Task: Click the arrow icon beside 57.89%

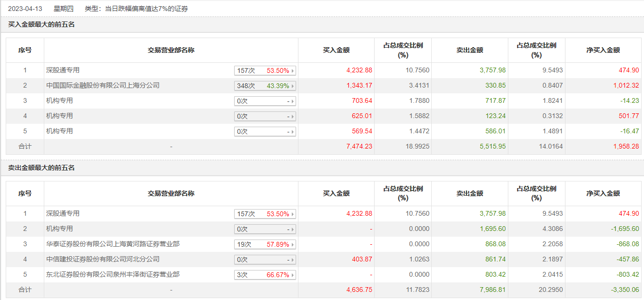Action: click(x=293, y=245)
